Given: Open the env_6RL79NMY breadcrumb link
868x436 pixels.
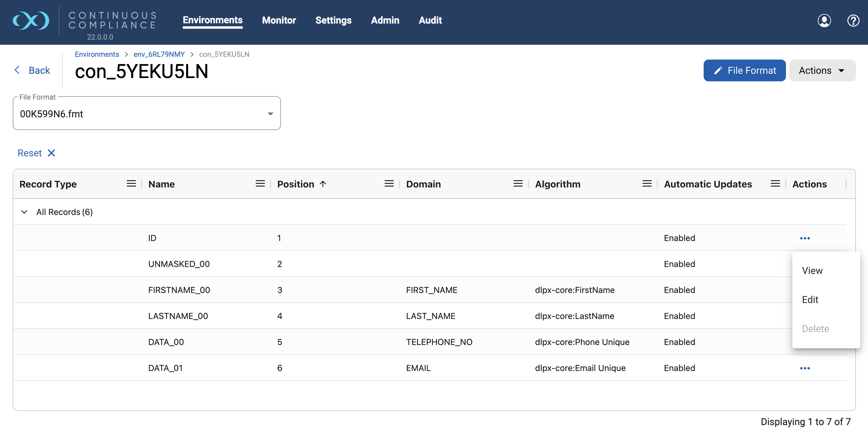Looking at the screenshot, I should [159, 54].
